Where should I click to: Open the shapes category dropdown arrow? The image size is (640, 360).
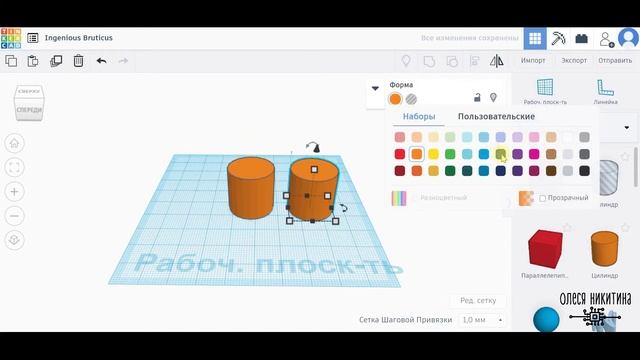tap(627, 128)
